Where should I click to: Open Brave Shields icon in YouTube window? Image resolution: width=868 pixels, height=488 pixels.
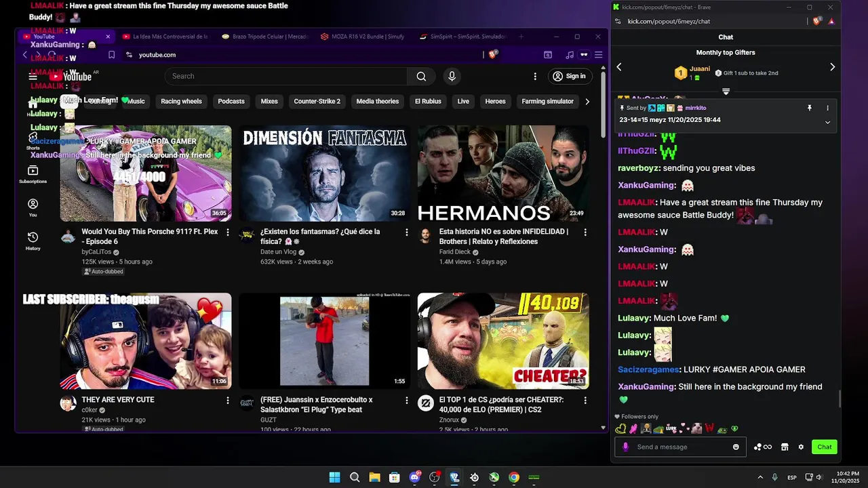[493, 54]
